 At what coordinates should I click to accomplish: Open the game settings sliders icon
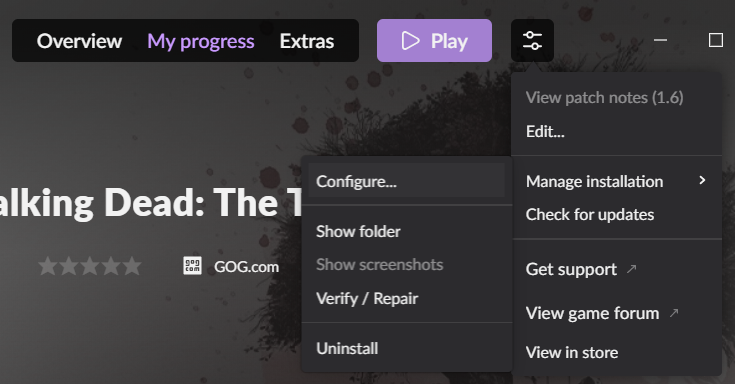tap(532, 41)
